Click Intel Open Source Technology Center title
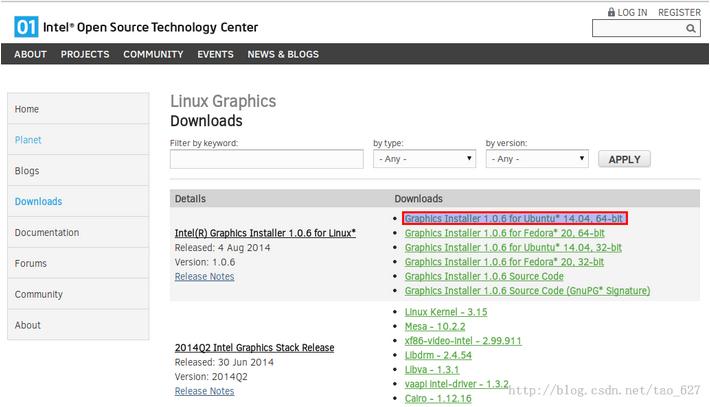 tap(150, 27)
